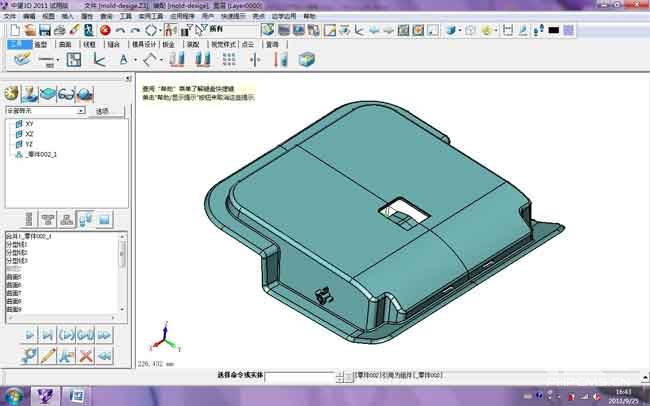
Task: Click the 选项 button in left panel
Action: 102,111
